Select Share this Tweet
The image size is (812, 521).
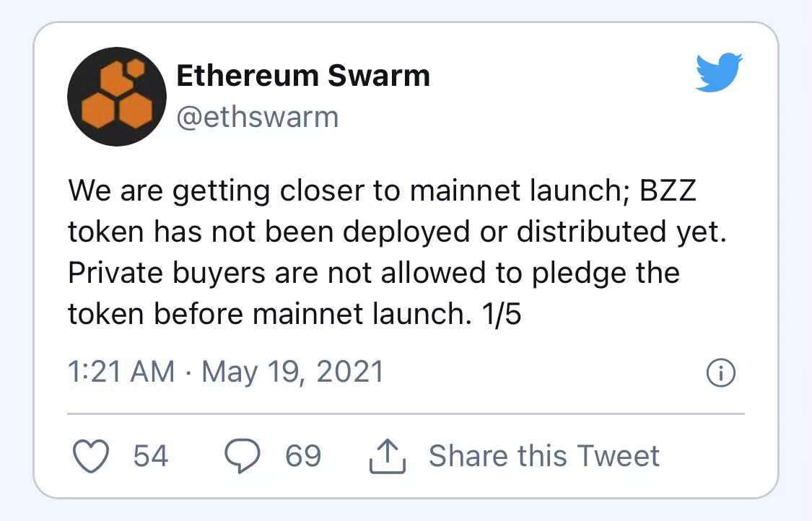click(x=543, y=456)
